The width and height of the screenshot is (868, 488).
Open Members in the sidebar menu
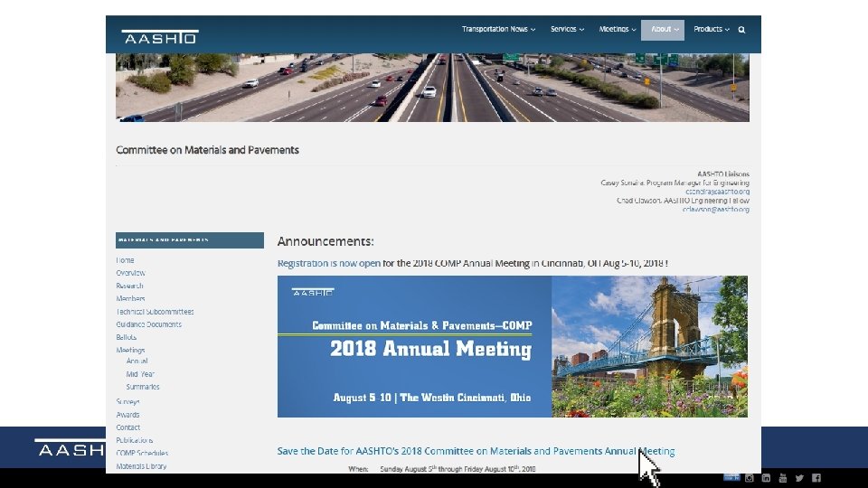130,298
